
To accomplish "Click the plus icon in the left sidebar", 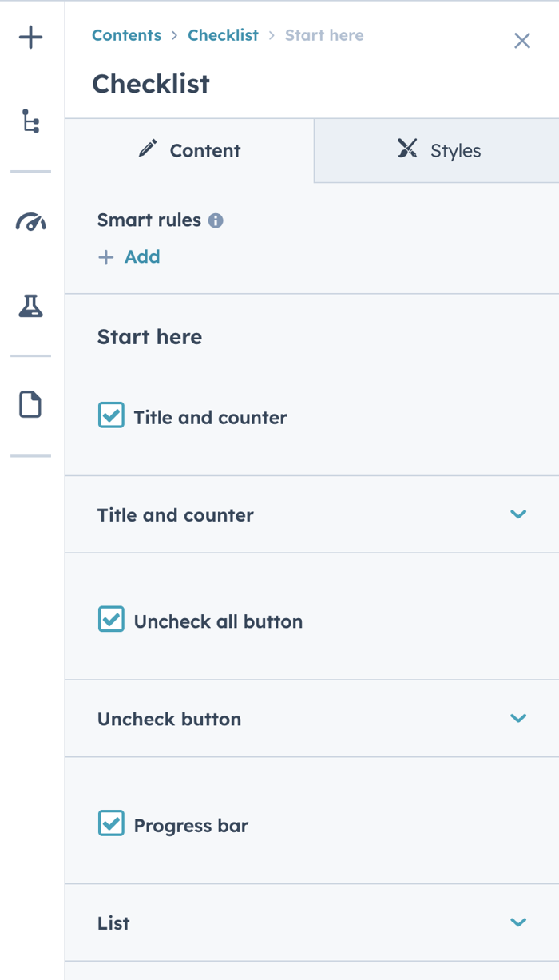I will [30, 37].
